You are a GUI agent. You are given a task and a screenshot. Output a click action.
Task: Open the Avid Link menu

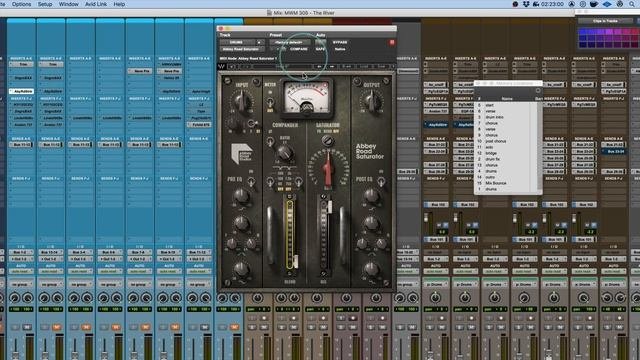coord(96,4)
